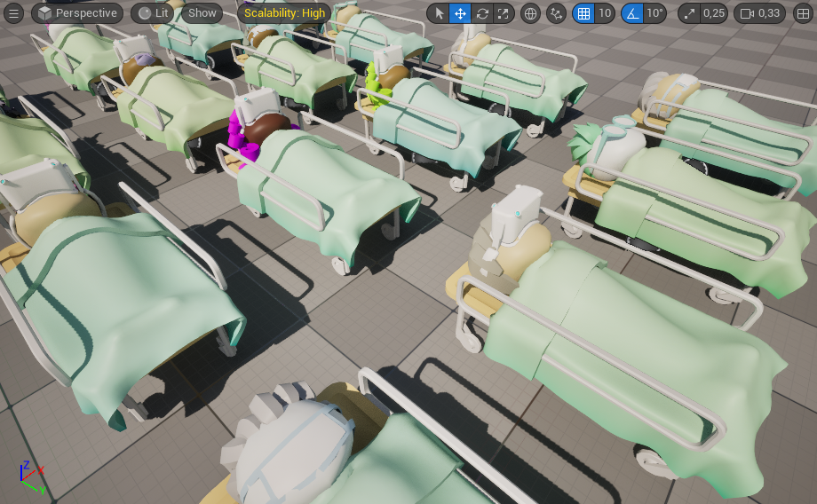Open the grid snap size 10 dropdown
The width and height of the screenshot is (817, 504).
point(605,13)
